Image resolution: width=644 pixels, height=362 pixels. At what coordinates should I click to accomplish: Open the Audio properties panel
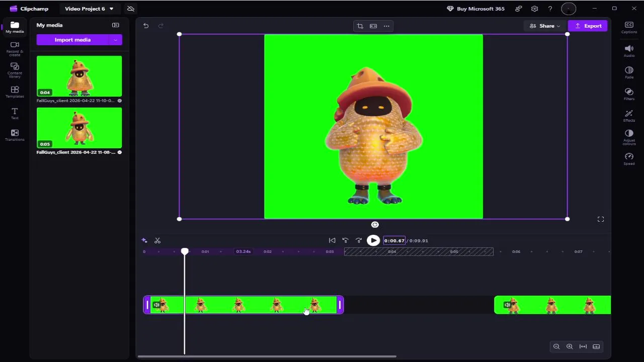point(629,51)
